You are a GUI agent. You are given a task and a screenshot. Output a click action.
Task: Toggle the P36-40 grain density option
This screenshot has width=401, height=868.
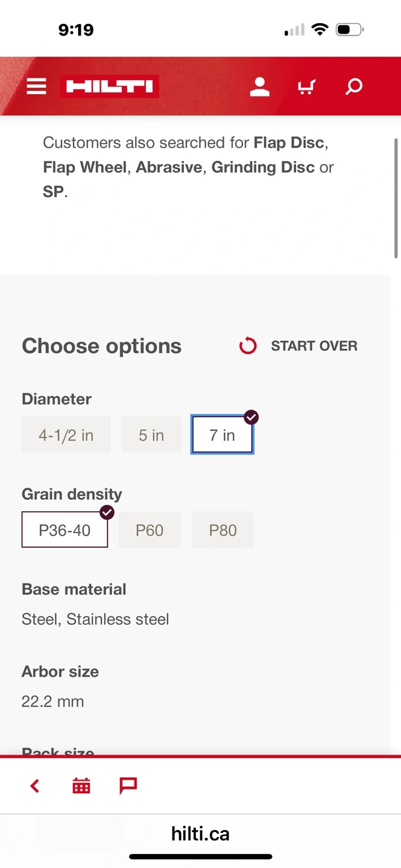click(x=65, y=530)
